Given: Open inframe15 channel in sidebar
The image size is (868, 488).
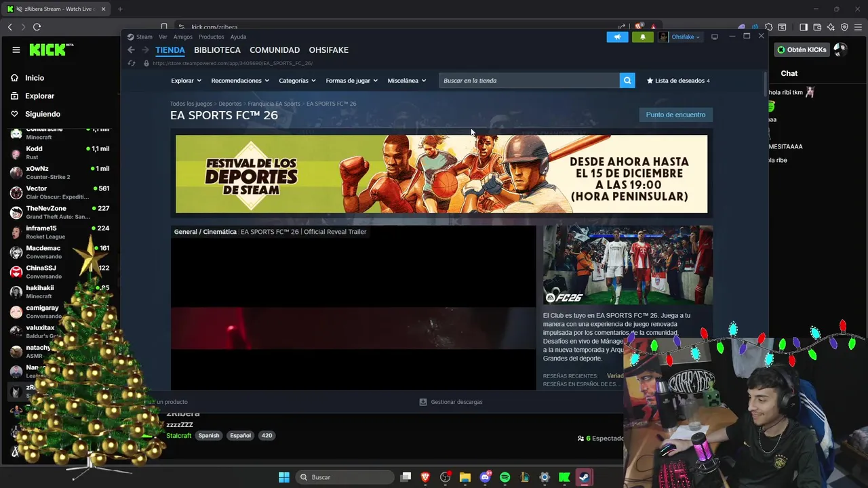Looking at the screenshot, I should pos(60,232).
